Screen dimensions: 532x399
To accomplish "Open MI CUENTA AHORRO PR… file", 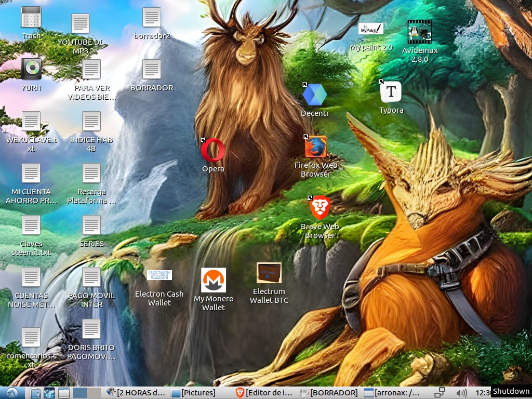I will pyautogui.click(x=31, y=173).
